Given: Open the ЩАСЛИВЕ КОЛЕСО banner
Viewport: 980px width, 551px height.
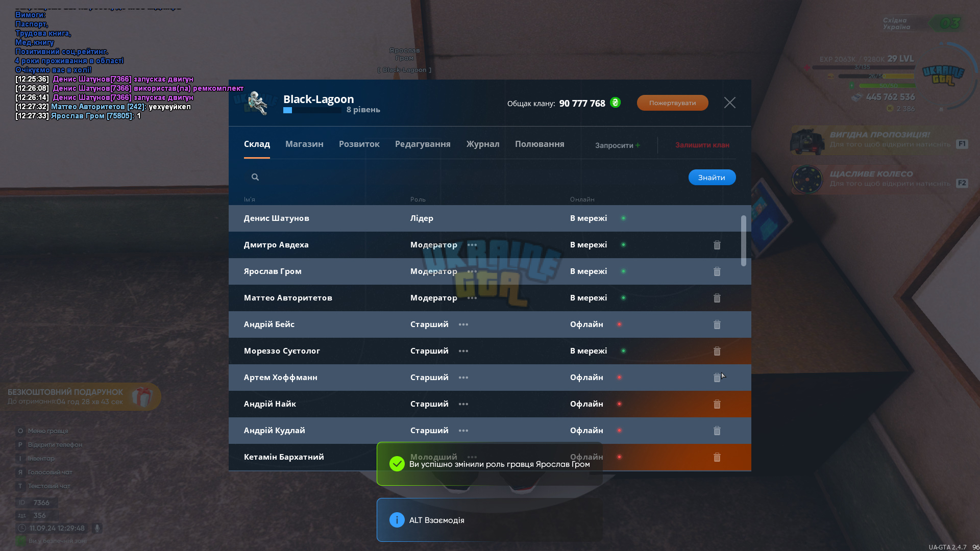Looking at the screenshot, I should pos(879,179).
